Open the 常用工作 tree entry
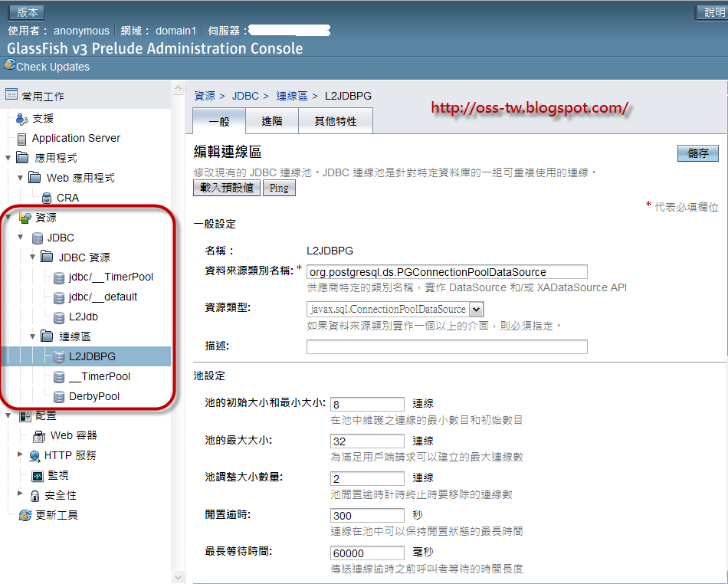 43,96
